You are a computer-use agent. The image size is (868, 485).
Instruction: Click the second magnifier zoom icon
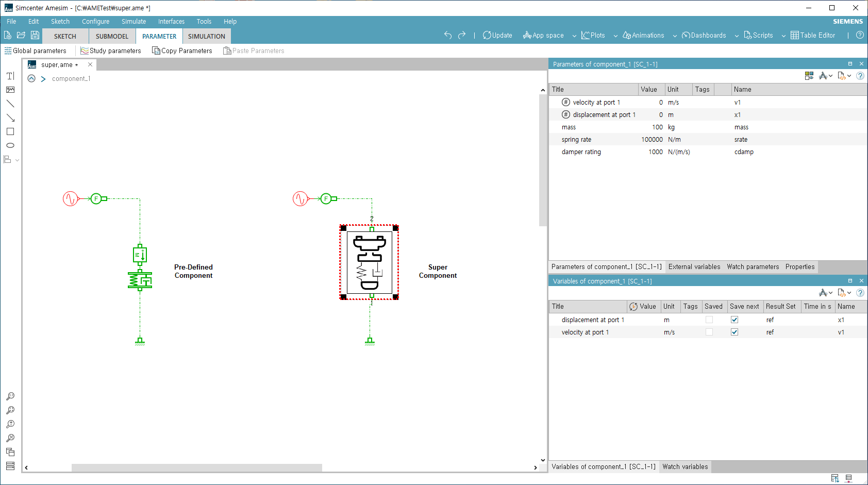pyautogui.click(x=10, y=410)
